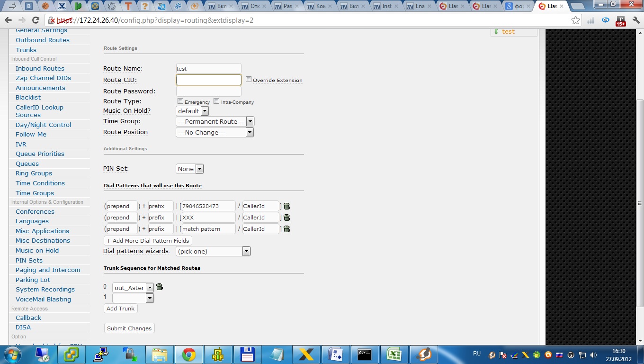Viewport: 644px width, 364px height.
Task: Check the Intra-Company route type box
Action: click(216, 101)
